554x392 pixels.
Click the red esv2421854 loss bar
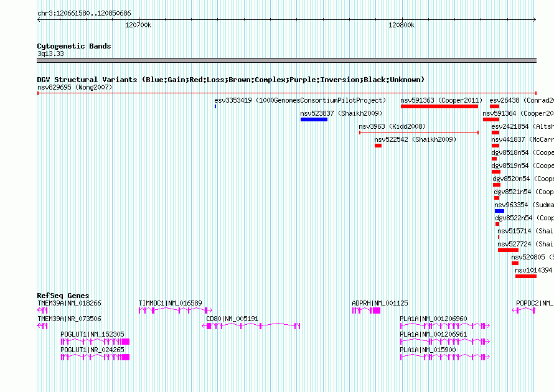[x=495, y=133]
